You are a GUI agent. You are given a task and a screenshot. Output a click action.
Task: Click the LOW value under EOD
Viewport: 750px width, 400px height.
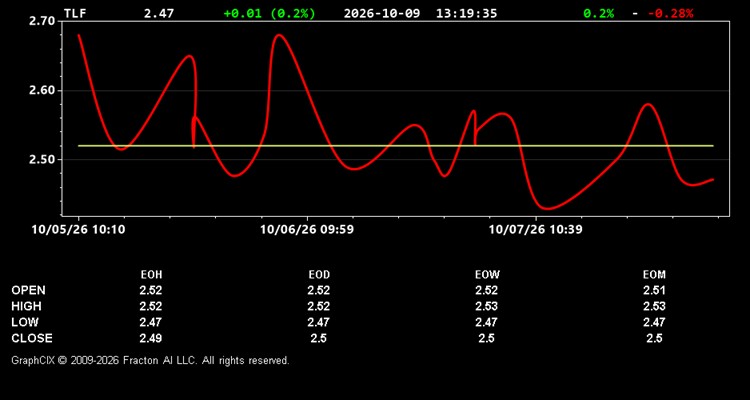pos(319,322)
